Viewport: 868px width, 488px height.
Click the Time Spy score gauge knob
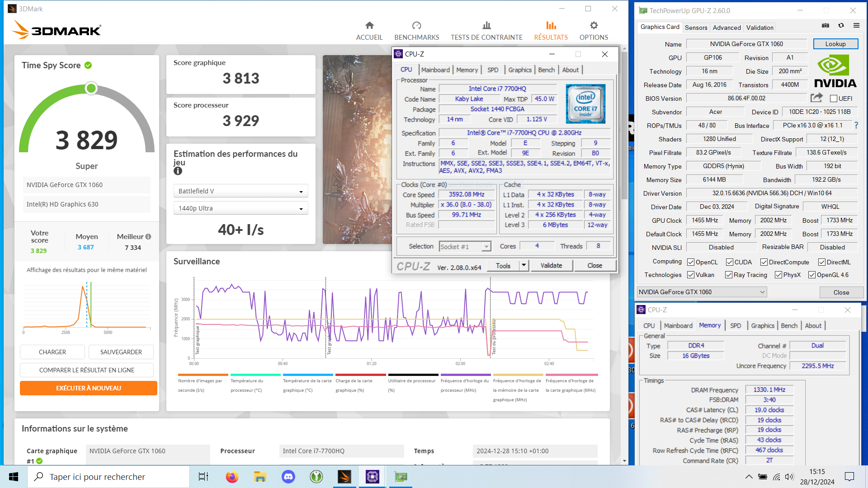click(91, 88)
